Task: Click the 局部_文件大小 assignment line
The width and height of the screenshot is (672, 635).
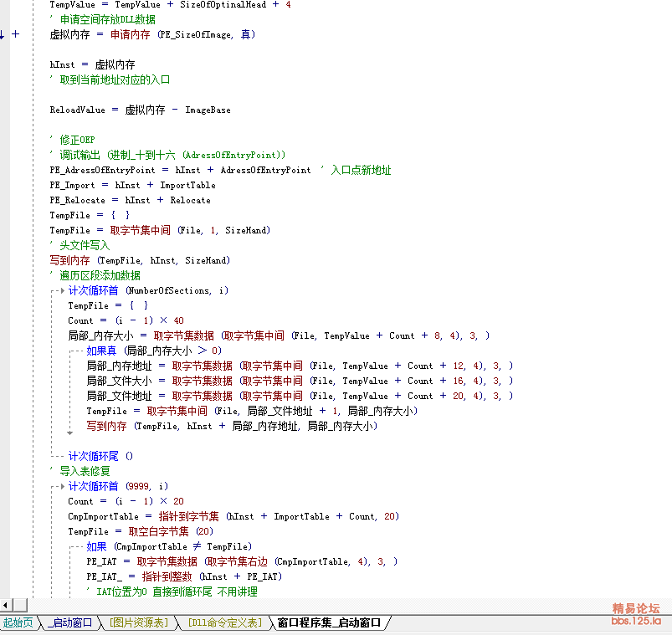Action: [x=300, y=381]
